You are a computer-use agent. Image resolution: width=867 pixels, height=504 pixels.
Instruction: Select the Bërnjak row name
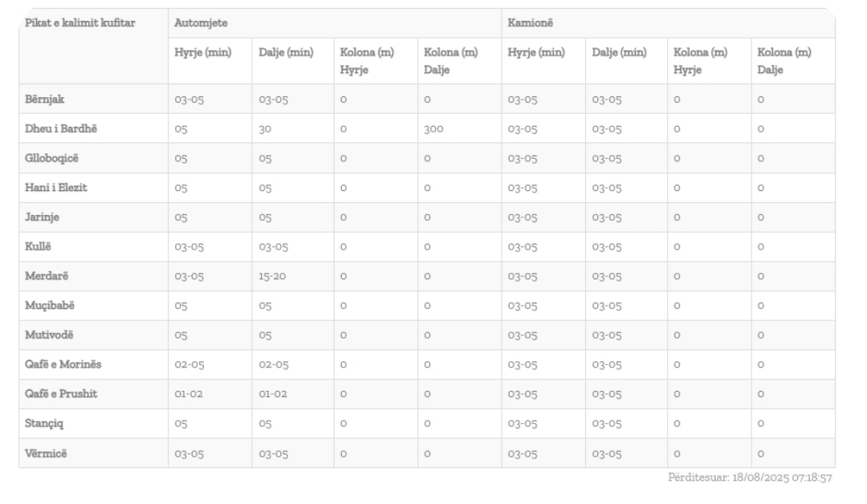click(x=44, y=100)
